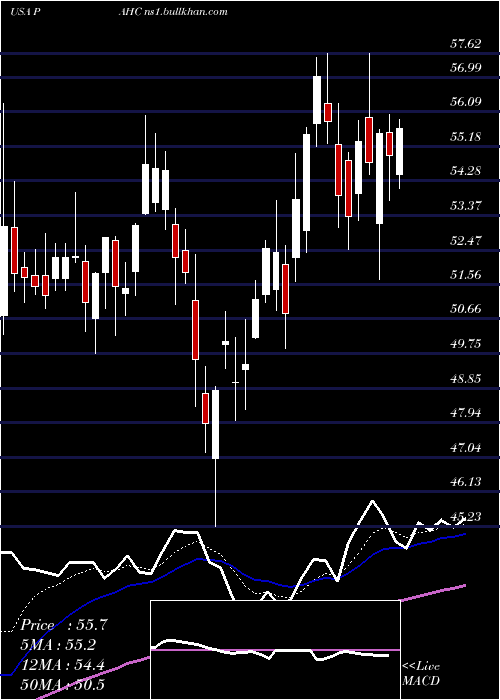Click the 56.09 price axis label
Image resolution: width=500 pixels, height=700 pixels.
[466, 101]
